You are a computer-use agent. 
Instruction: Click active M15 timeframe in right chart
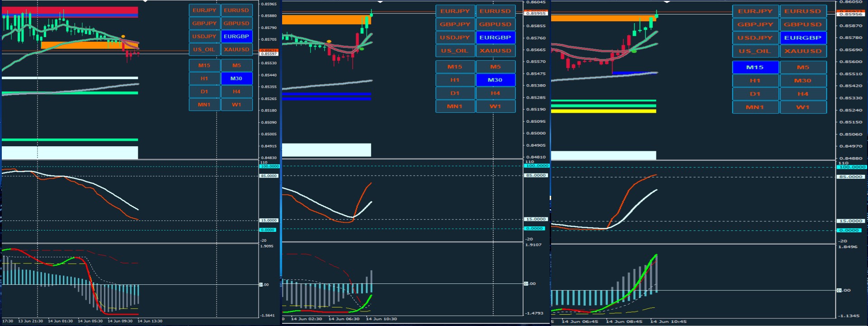point(755,67)
